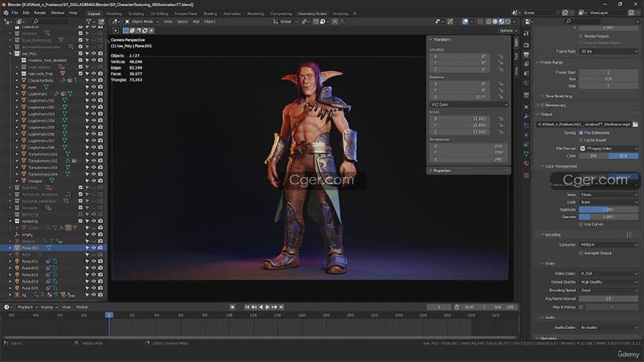Toggle visibility eye for Plane.001

click(x=94, y=248)
